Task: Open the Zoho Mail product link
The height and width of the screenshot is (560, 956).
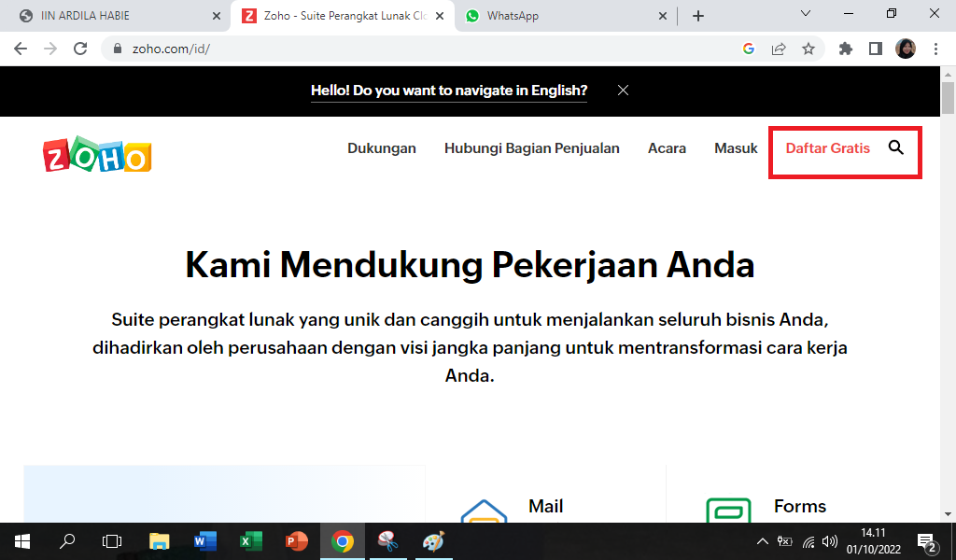Action: coord(545,506)
